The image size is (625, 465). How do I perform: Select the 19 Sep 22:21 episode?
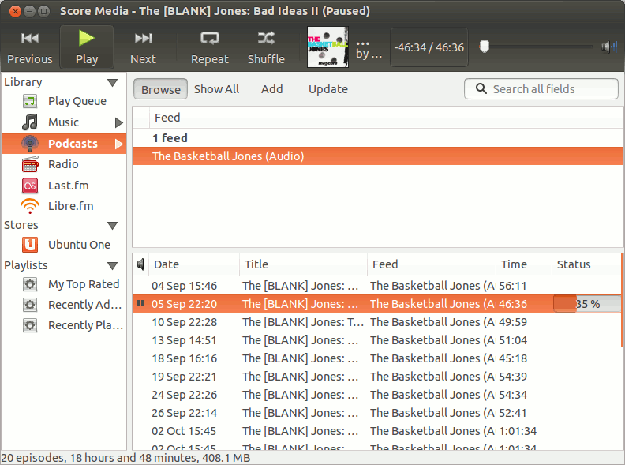(x=377, y=377)
